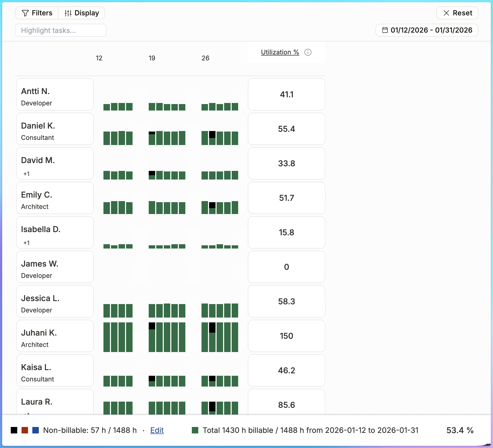Sort by Utilization % column header
The width and height of the screenshot is (493, 448).
click(280, 52)
